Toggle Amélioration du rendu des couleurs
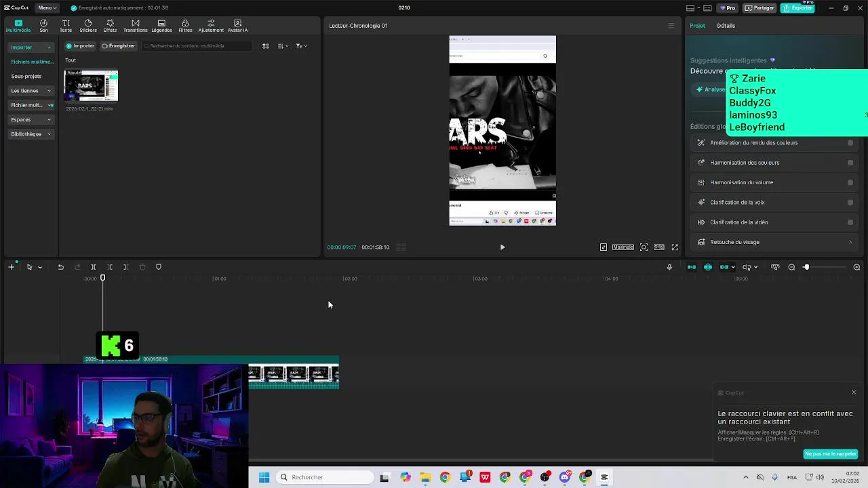Screen dimensions: 868x488 pos(850,143)
